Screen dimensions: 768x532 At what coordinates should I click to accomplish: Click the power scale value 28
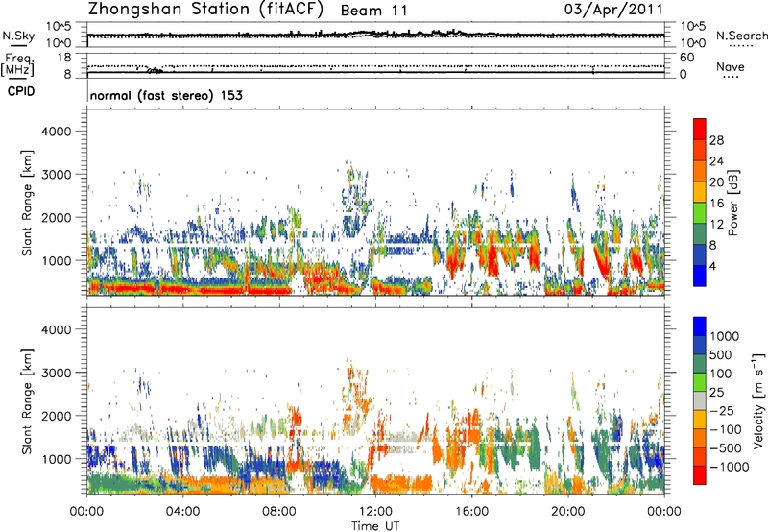716,140
